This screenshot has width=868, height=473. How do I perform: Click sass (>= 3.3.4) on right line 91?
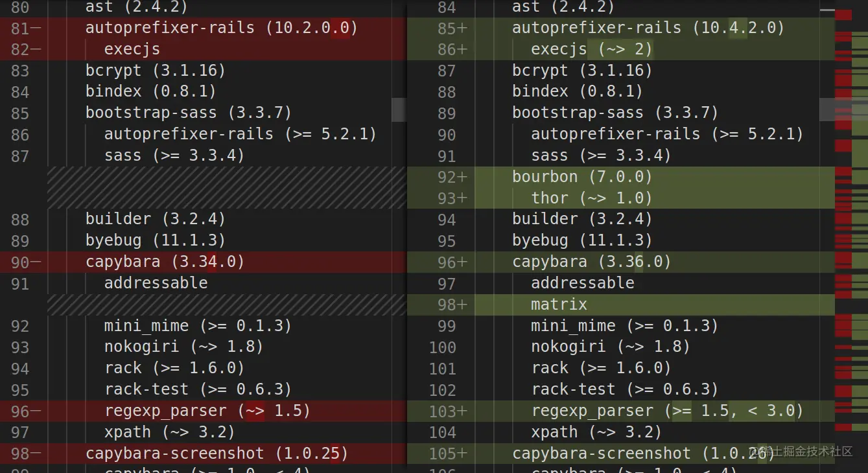[x=601, y=156]
